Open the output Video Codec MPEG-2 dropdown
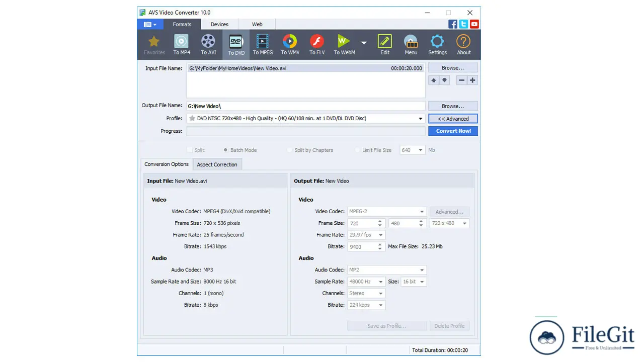This screenshot has height=362, width=644. 387,212
